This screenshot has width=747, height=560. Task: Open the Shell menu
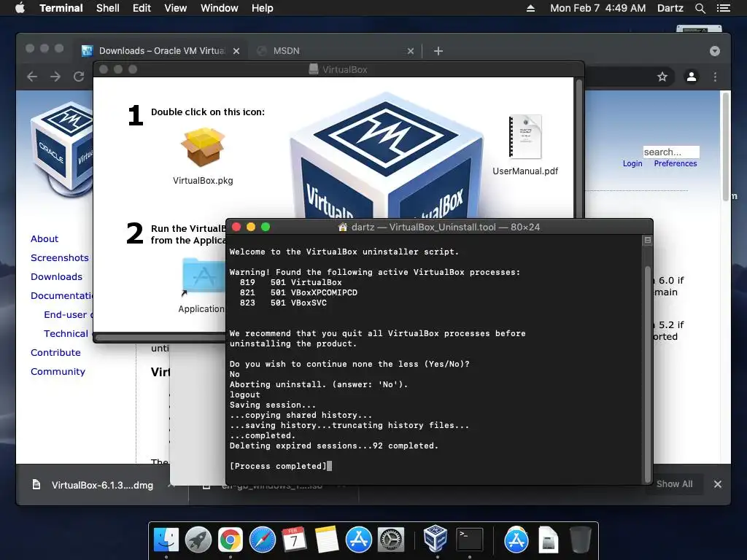[108, 8]
